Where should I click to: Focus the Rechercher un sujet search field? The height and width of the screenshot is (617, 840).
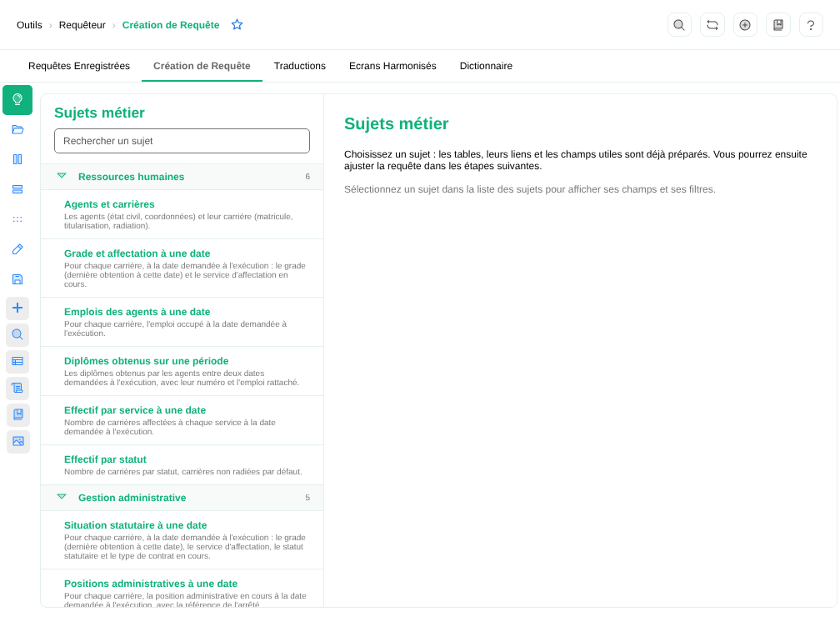tap(182, 141)
